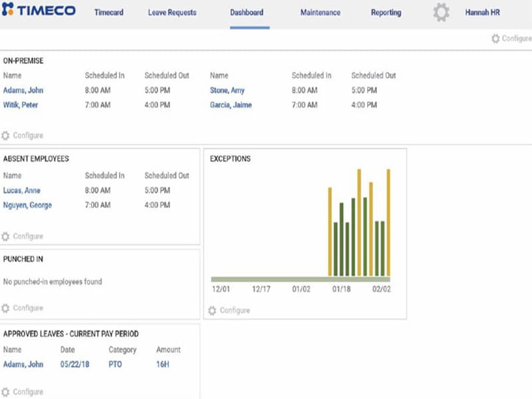Open the Reporting menu

coord(386,13)
